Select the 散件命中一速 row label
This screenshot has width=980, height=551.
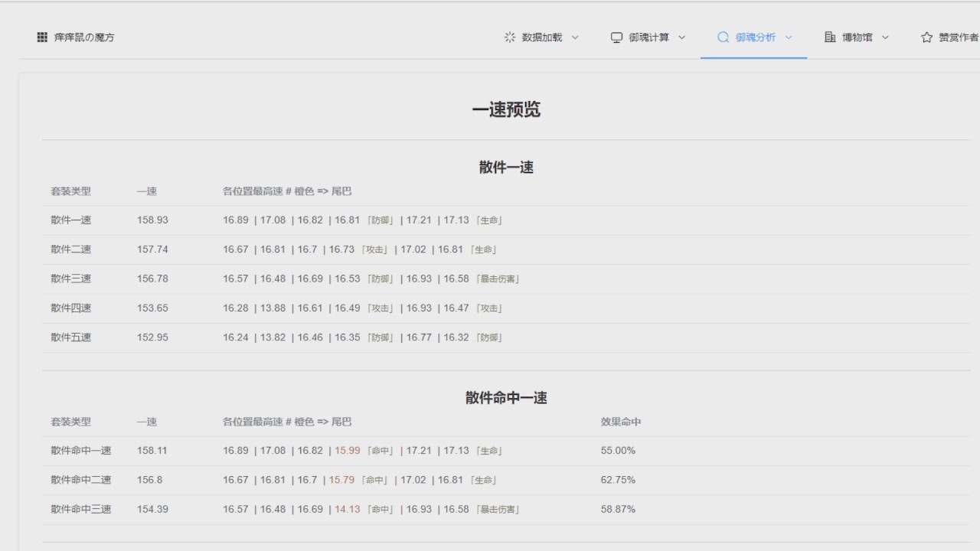pyautogui.click(x=81, y=451)
